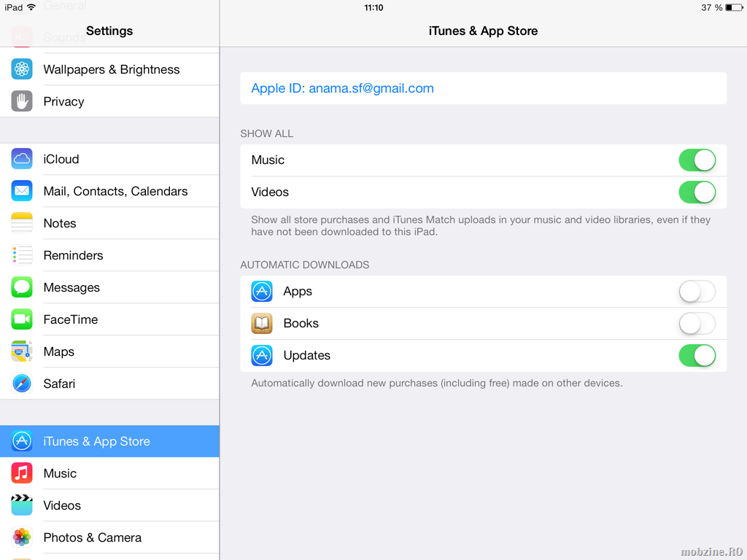
Task: Tap the Videos label in Show All
Action: [x=270, y=192]
